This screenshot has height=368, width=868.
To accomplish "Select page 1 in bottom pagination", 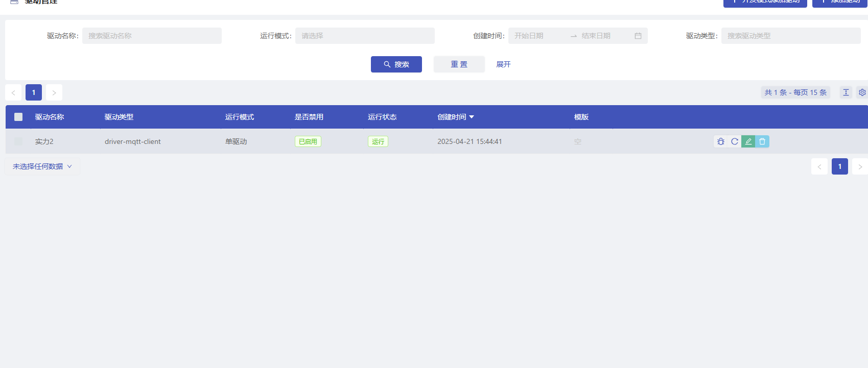I will pos(839,166).
